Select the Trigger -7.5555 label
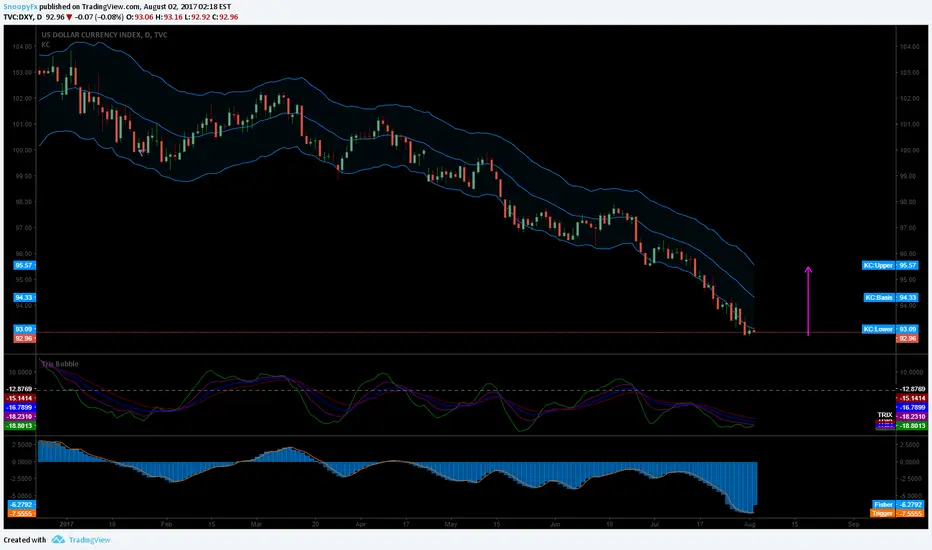This screenshot has width=932, height=550. (899, 513)
